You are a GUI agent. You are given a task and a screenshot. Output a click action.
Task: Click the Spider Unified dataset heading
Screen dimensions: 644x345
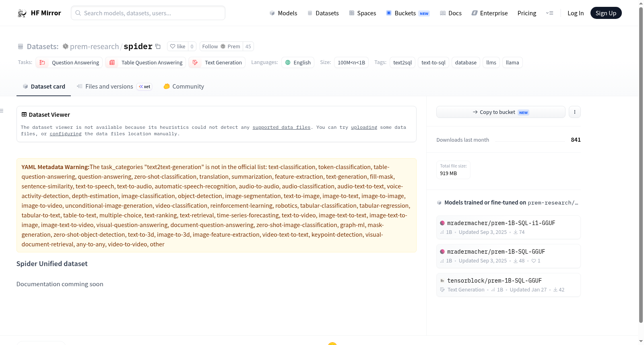pos(52,264)
